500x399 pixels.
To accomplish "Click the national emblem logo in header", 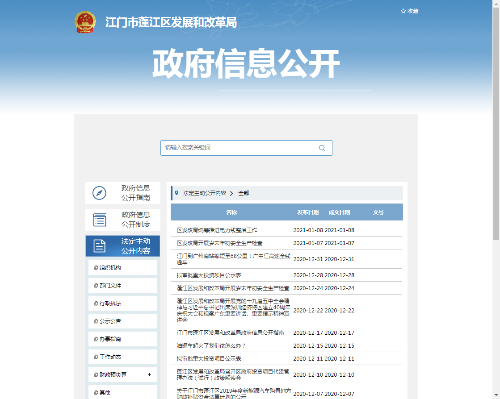I will coord(85,22).
